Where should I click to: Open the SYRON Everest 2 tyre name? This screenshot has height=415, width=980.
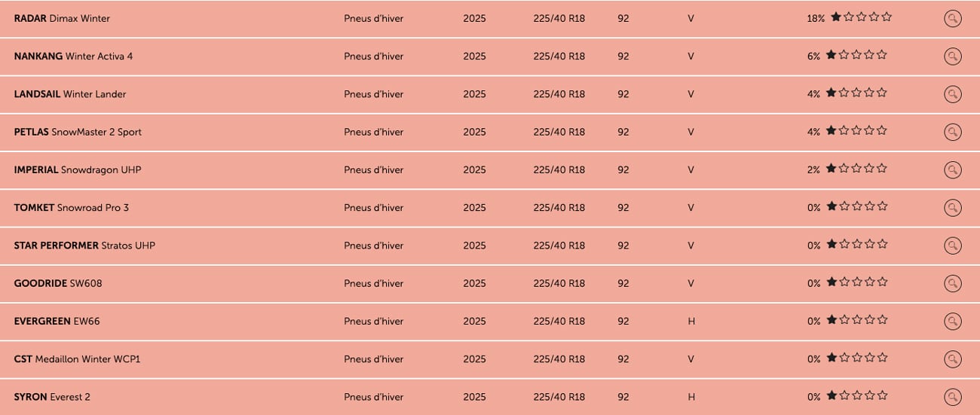pos(52,397)
